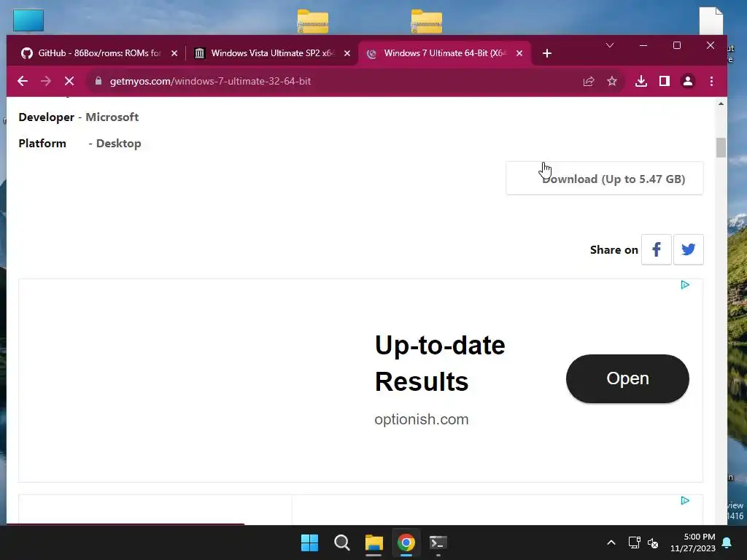The height and width of the screenshot is (560, 747).
Task: Select the blue desktop icon top-left
Action: [28, 20]
